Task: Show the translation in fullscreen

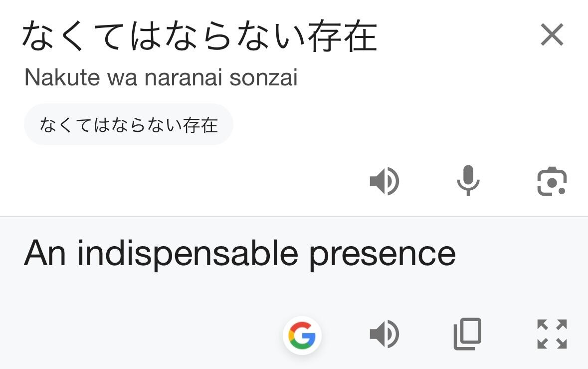Action: click(x=552, y=334)
